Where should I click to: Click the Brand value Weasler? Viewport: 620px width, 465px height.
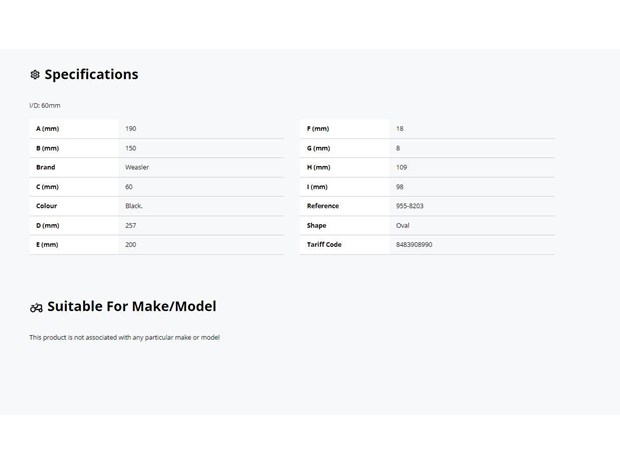point(137,167)
